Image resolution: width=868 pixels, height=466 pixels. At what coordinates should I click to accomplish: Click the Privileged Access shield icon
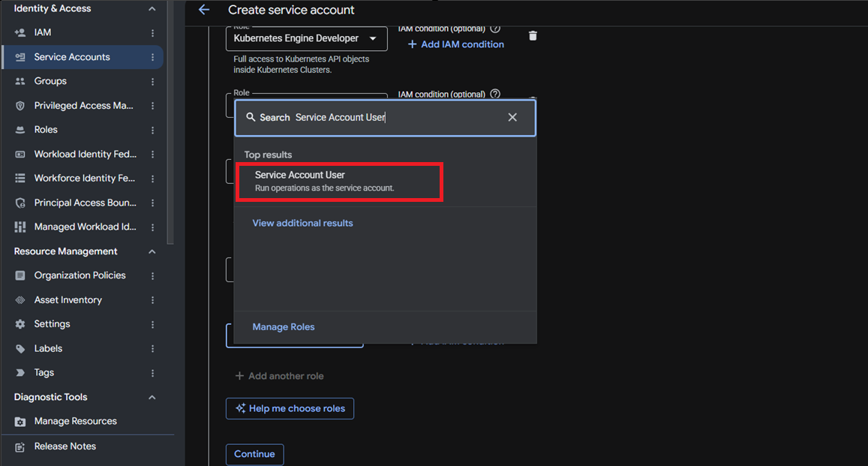20,106
